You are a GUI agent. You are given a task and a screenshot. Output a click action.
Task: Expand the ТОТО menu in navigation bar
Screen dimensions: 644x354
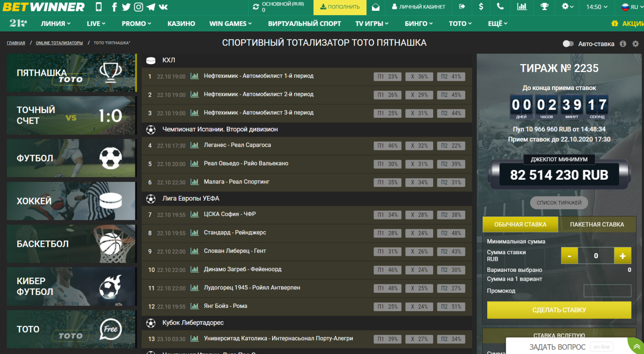(460, 23)
